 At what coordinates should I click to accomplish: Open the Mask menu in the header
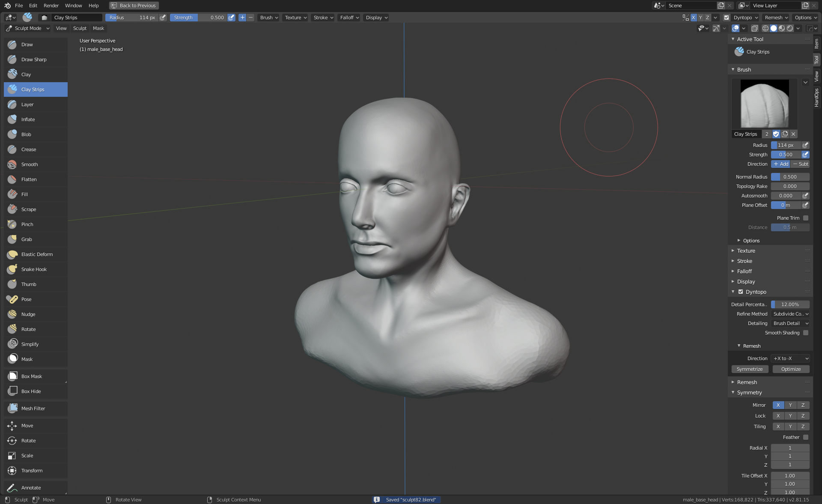[98, 28]
